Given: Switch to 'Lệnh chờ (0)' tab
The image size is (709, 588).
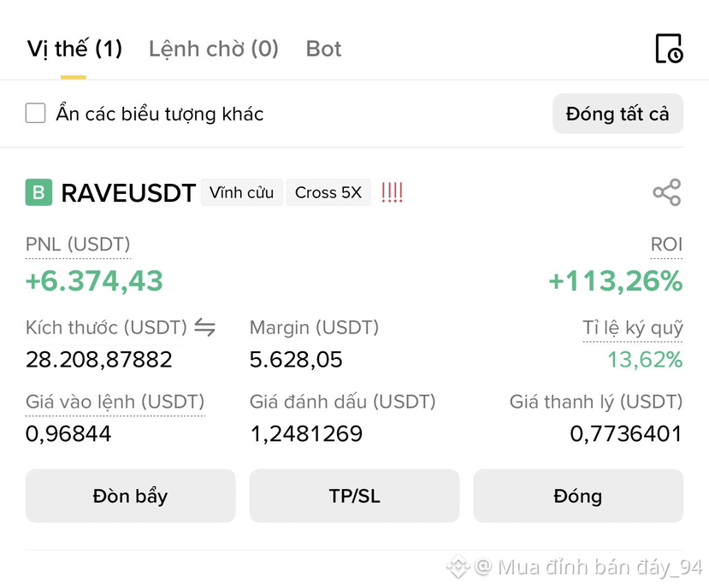Looking at the screenshot, I should [x=214, y=49].
